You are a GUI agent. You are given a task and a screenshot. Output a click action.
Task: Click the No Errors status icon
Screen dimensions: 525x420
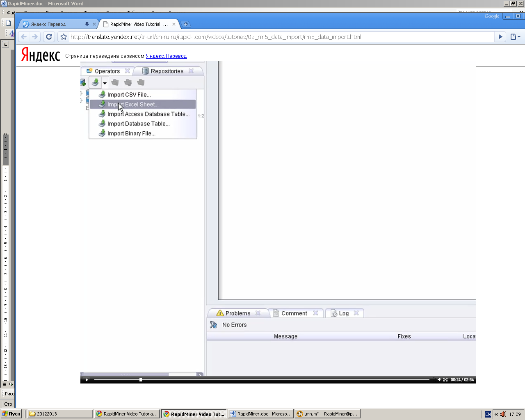(x=213, y=325)
